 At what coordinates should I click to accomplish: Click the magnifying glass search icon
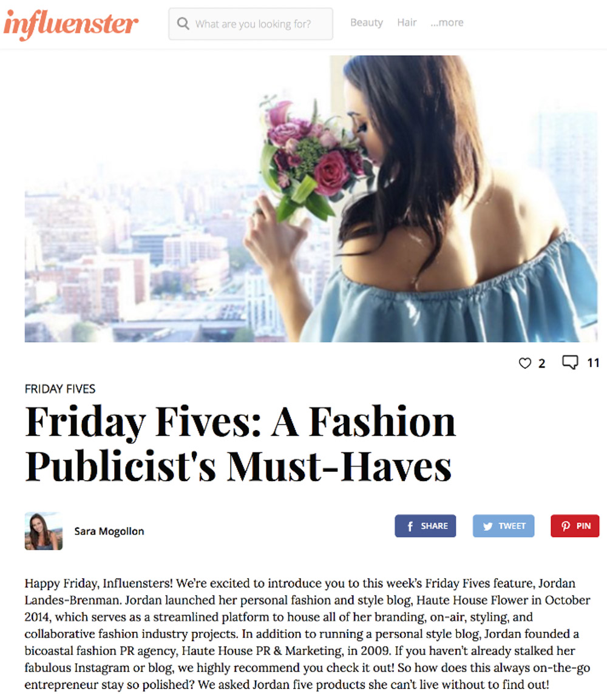click(x=183, y=23)
